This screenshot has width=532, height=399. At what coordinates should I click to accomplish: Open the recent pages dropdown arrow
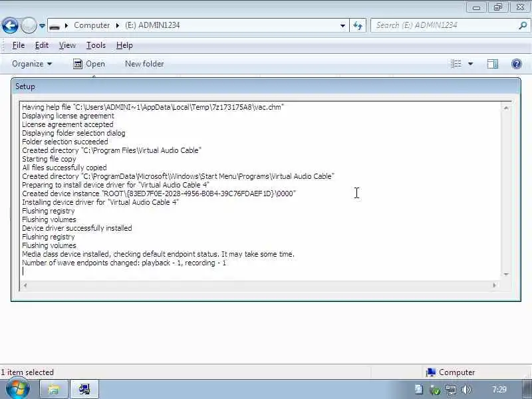[42, 26]
